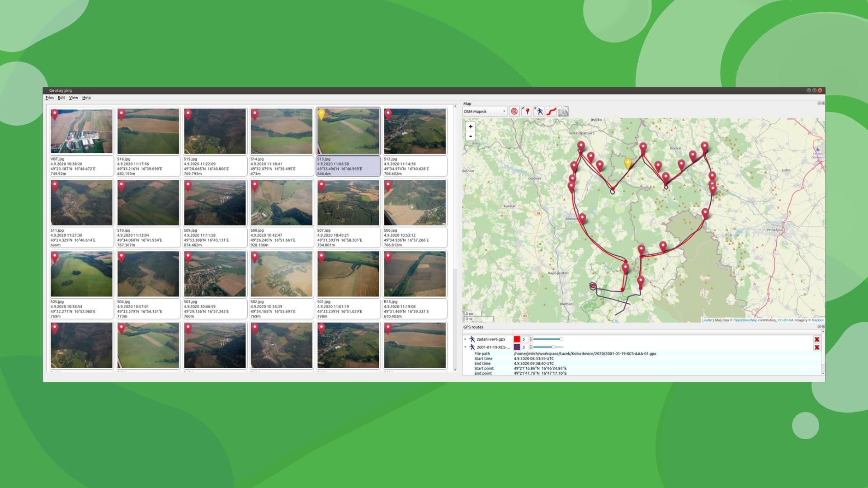Open the Help menu
This screenshot has width=868, height=488.
86,98
